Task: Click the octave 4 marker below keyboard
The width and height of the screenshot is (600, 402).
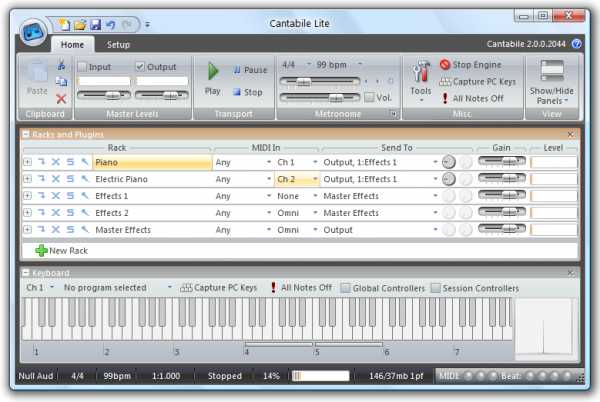Action: [247, 352]
